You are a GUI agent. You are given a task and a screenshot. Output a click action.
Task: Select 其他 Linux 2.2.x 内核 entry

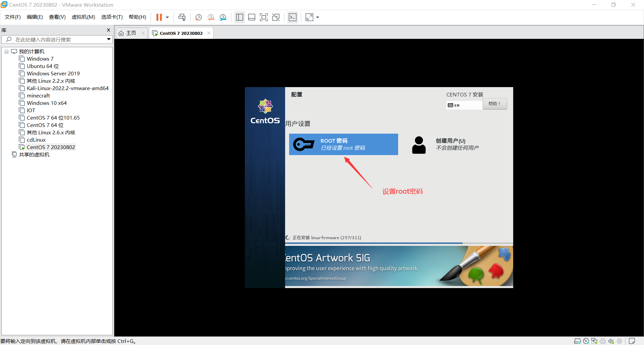tap(51, 81)
